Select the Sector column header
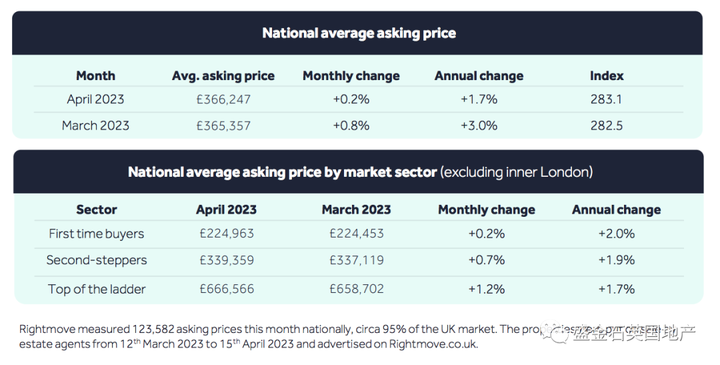Image resolution: width=720 pixels, height=365 pixels. click(96, 209)
